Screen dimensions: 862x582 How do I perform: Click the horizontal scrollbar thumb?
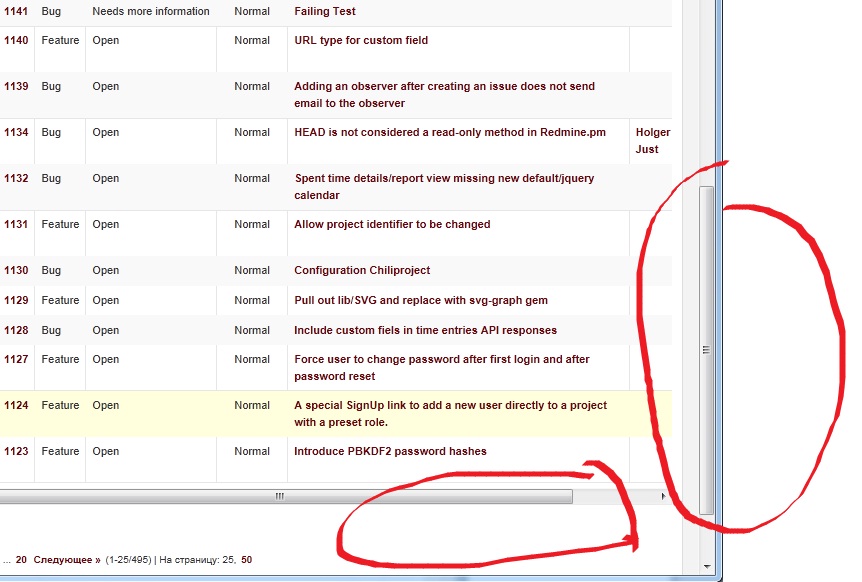[286, 496]
